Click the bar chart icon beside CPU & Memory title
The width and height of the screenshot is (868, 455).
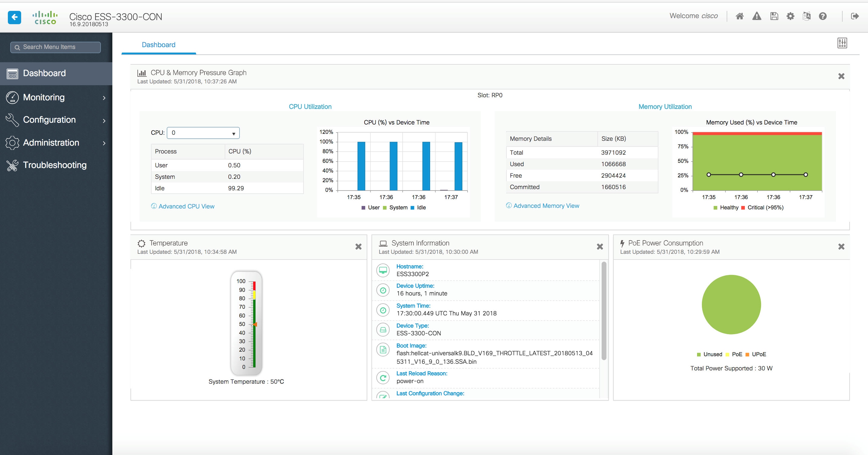point(142,73)
